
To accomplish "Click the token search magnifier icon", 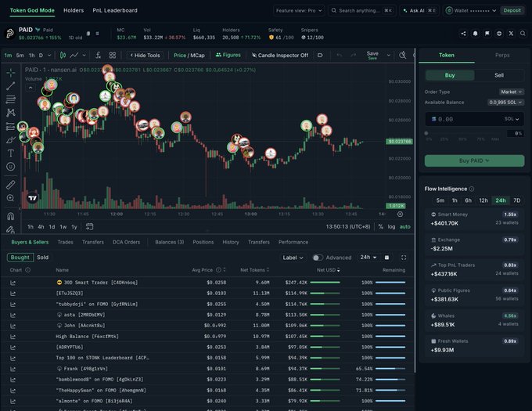I will click(523, 33).
